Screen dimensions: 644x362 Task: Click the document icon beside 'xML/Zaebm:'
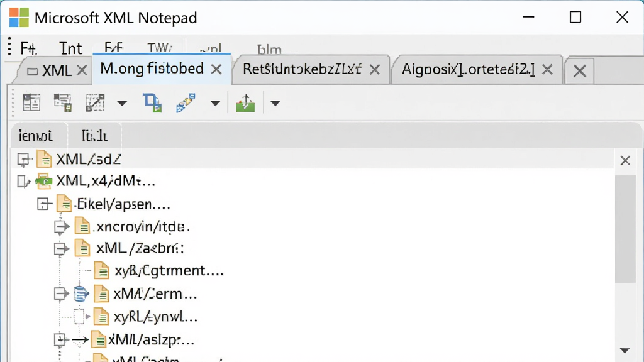[x=82, y=248]
